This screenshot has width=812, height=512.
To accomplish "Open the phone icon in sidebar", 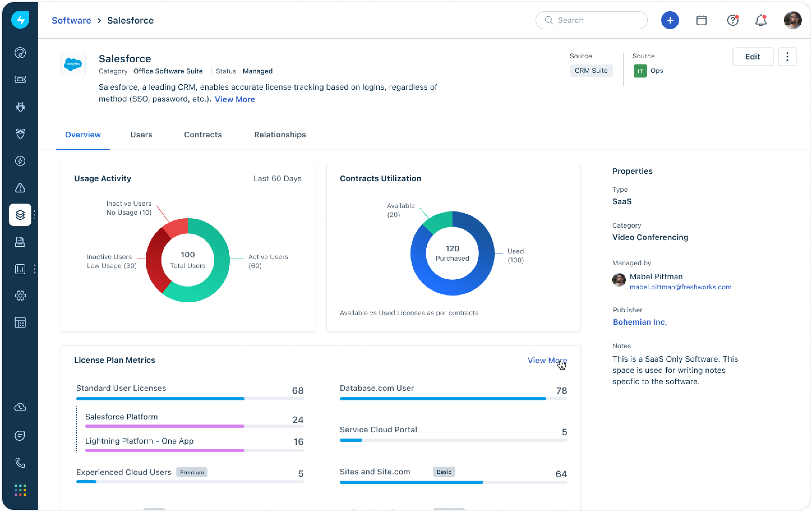I will coord(20,463).
